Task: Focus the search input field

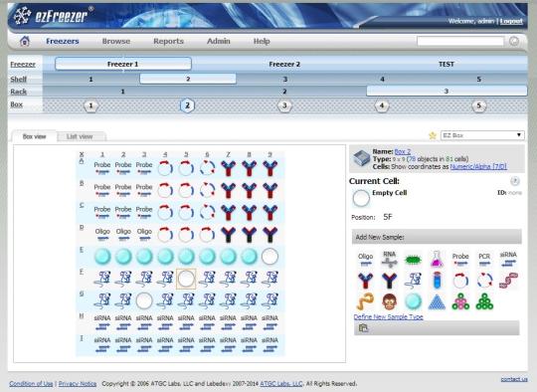Action: point(460,41)
